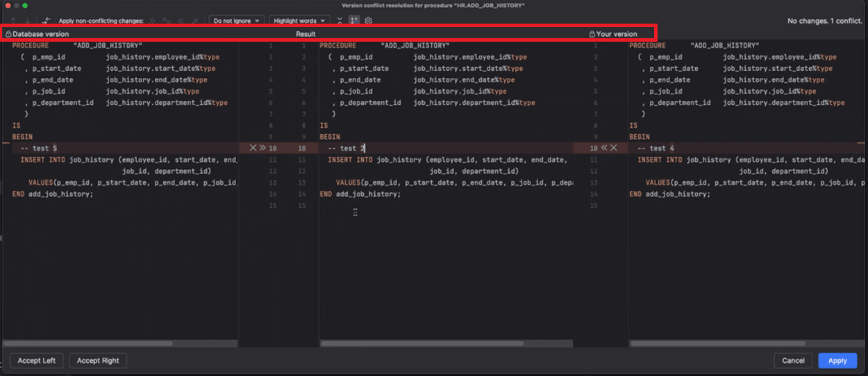Click 'No changes. 1 conflict.' status text
Image resolution: width=868 pixels, height=376 pixels.
coord(825,22)
